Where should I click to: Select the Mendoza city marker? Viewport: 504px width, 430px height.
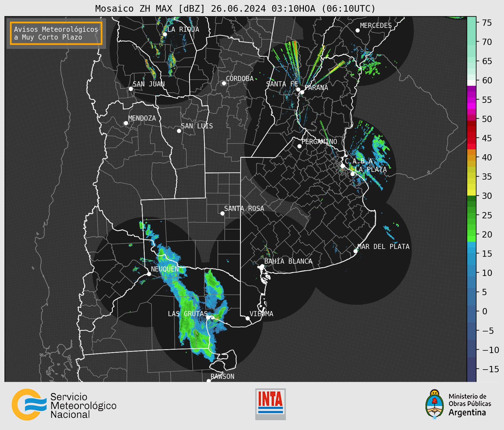126,123
